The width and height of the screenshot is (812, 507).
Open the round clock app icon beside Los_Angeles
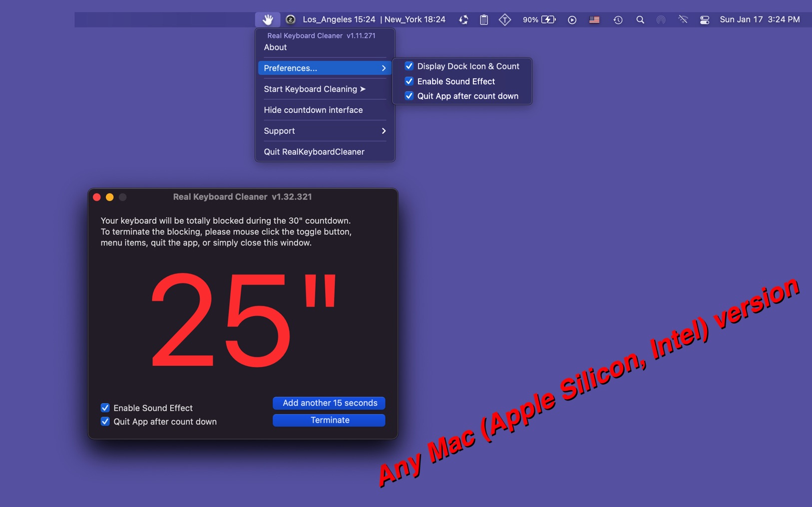tap(290, 19)
